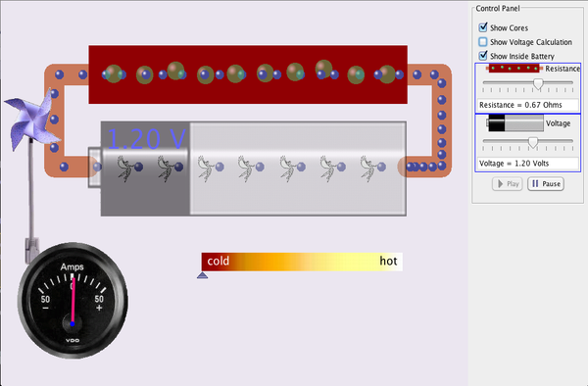Click the 1.20 V label on battery

pyautogui.click(x=146, y=139)
